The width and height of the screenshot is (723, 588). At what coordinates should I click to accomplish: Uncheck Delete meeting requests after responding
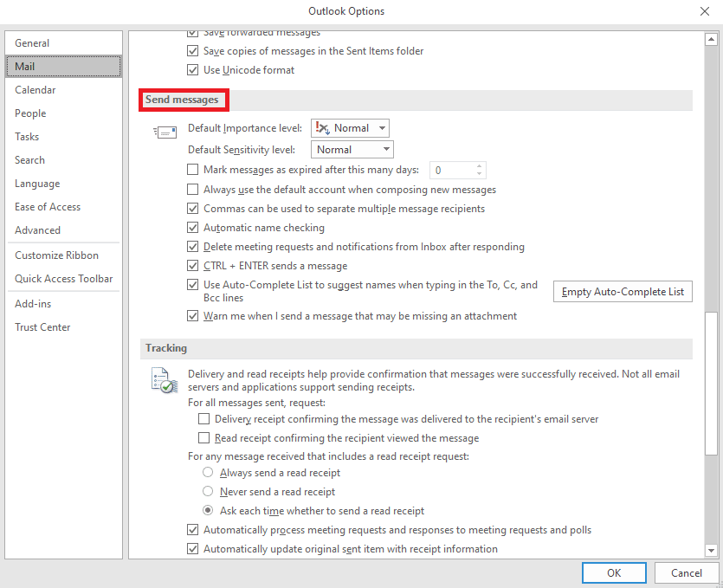point(193,247)
